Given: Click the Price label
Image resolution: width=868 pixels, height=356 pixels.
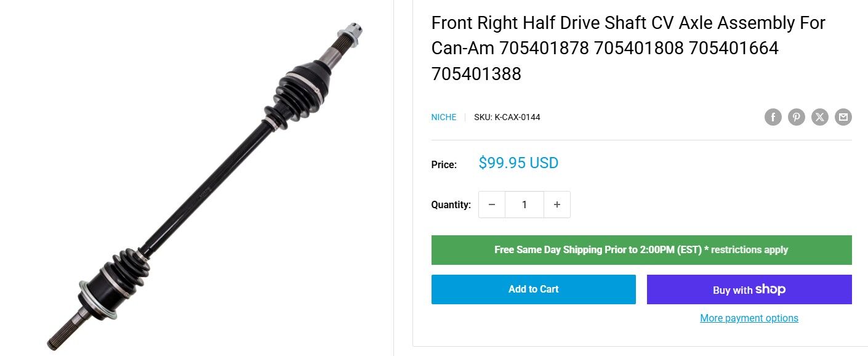Looking at the screenshot, I should 444,165.
